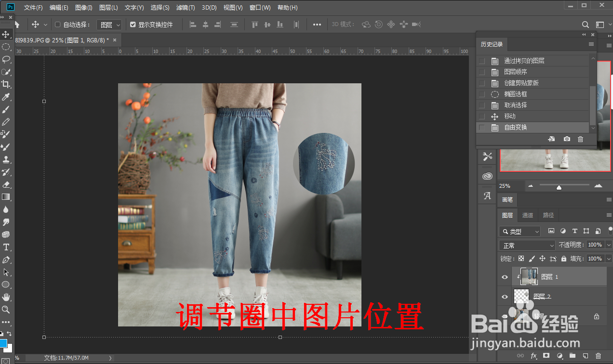Select the Zoom tool in the toolbox
Viewport: 613px width, 364px height.
[x=6, y=310]
